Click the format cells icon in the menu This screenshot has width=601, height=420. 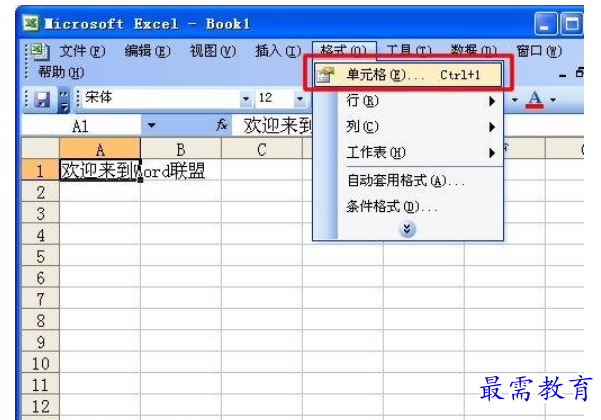click(x=325, y=75)
